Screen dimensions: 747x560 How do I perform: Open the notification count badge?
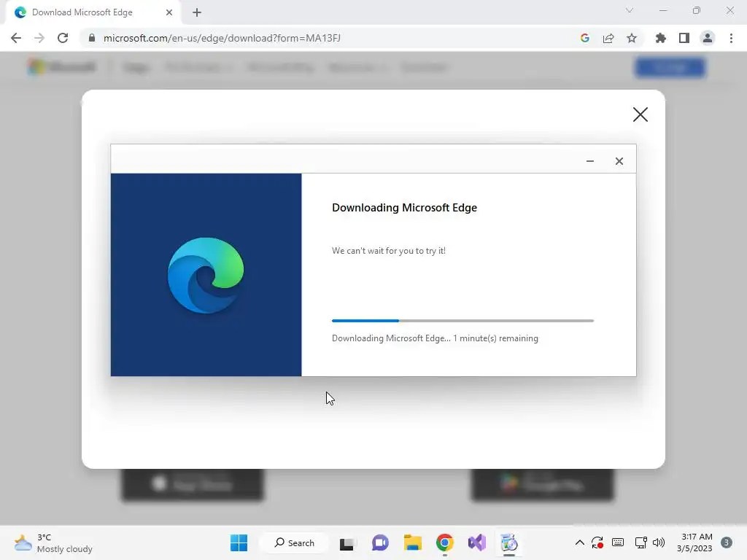727,542
